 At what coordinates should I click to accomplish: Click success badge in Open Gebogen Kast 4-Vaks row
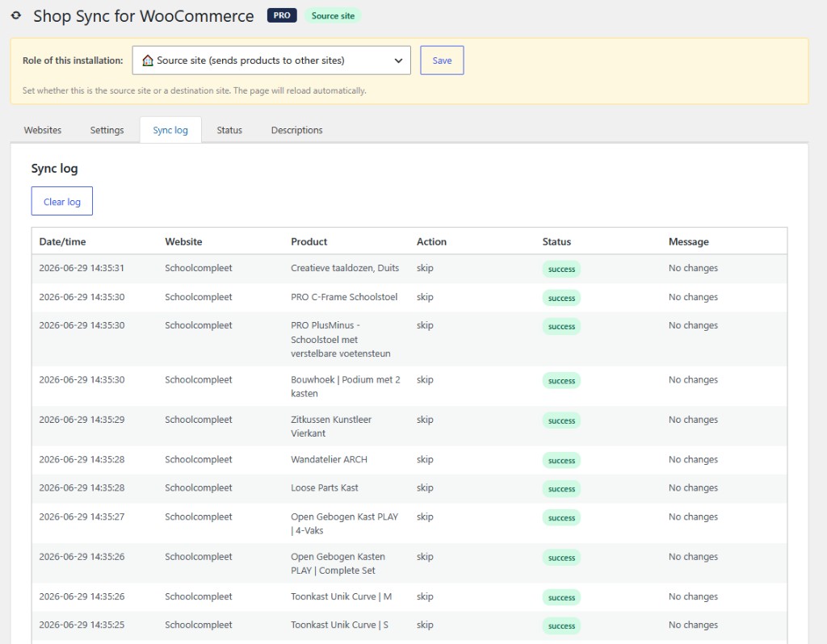pyautogui.click(x=561, y=517)
